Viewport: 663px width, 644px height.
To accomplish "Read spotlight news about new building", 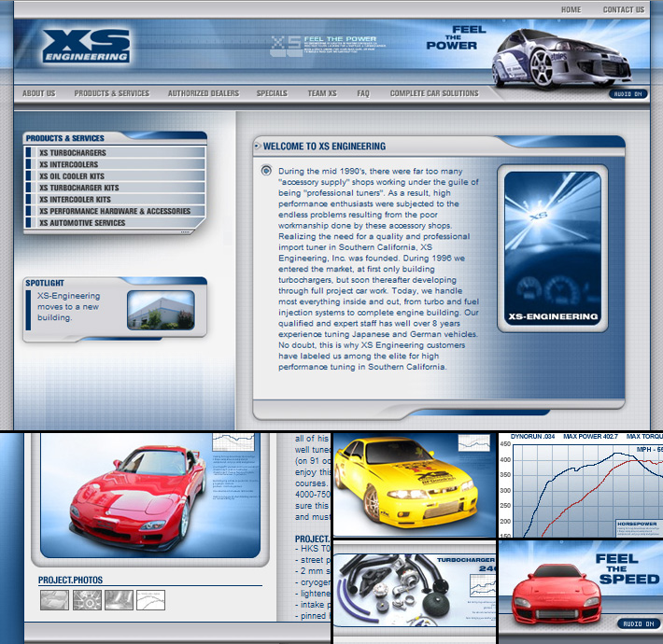I will click(x=68, y=306).
